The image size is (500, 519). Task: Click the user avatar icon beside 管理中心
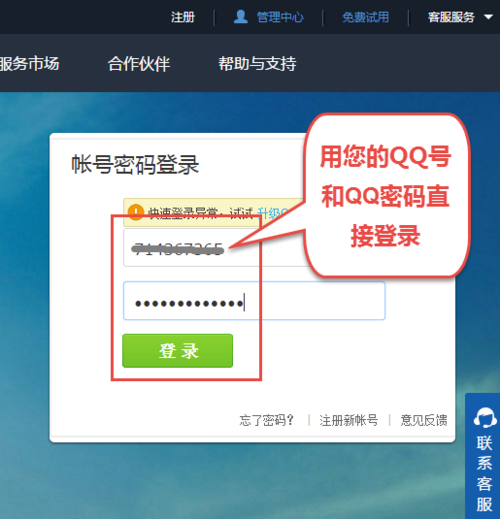[241, 17]
